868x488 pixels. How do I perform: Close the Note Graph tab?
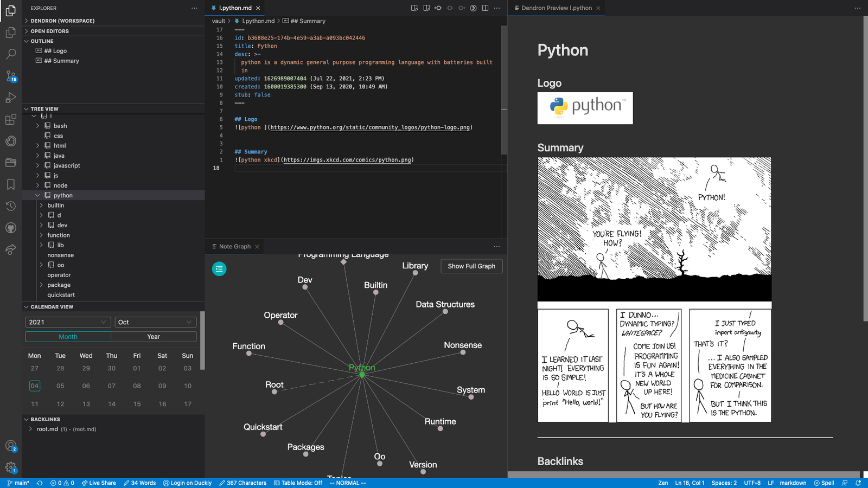tap(257, 247)
